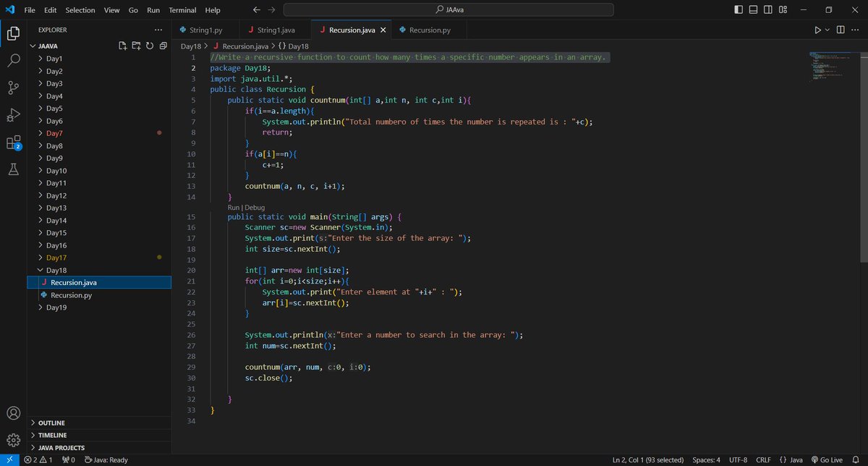
Task: Click the JAAva search command box
Action: click(448, 10)
